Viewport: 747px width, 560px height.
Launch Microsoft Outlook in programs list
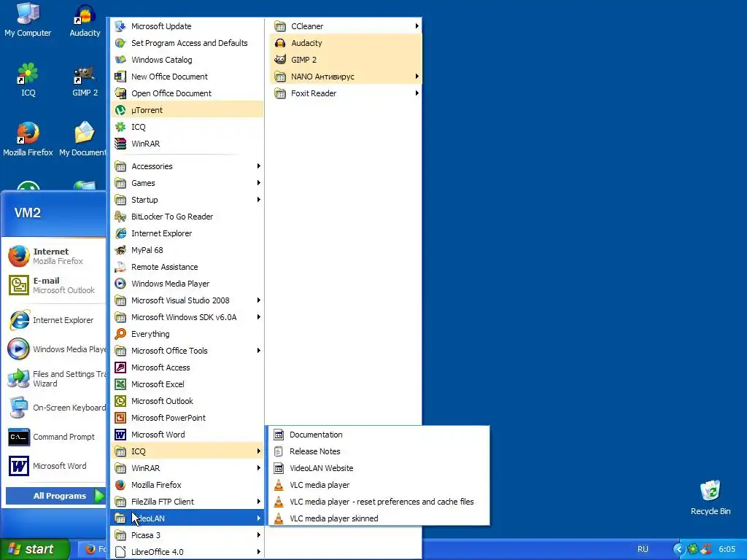coord(187,401)
